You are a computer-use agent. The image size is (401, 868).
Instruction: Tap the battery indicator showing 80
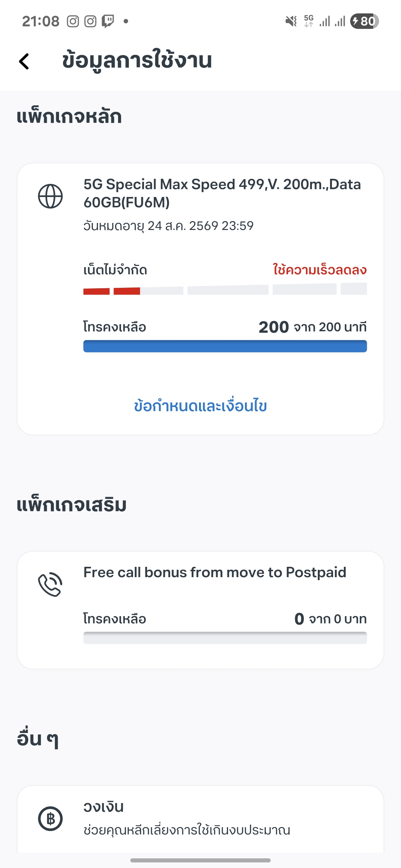(x=364, y=21)
